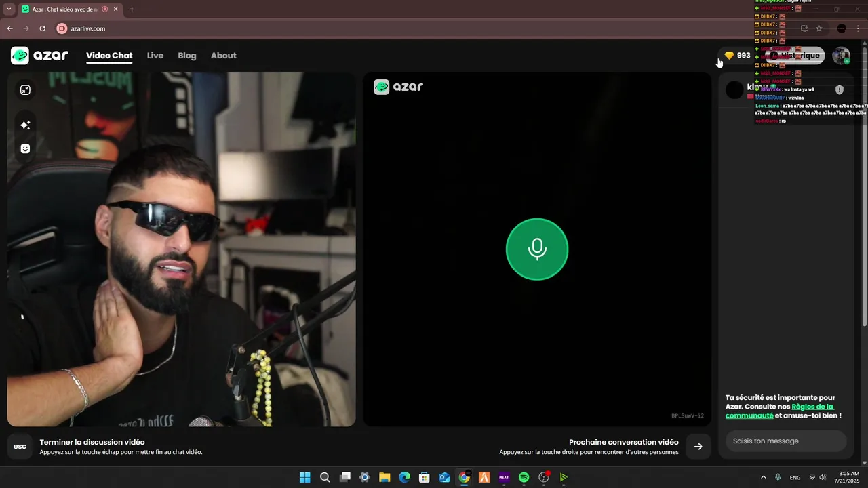Click the browser forward arrow
This screenshot has width=868, height=488.
pos(26,28)
